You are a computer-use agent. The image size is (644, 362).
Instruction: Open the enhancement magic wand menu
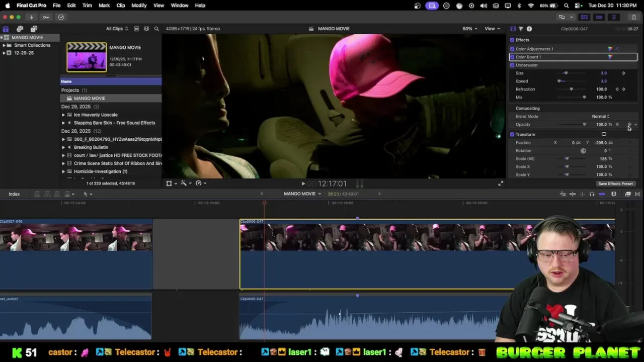pyautogui.click(x=186, y=184)
